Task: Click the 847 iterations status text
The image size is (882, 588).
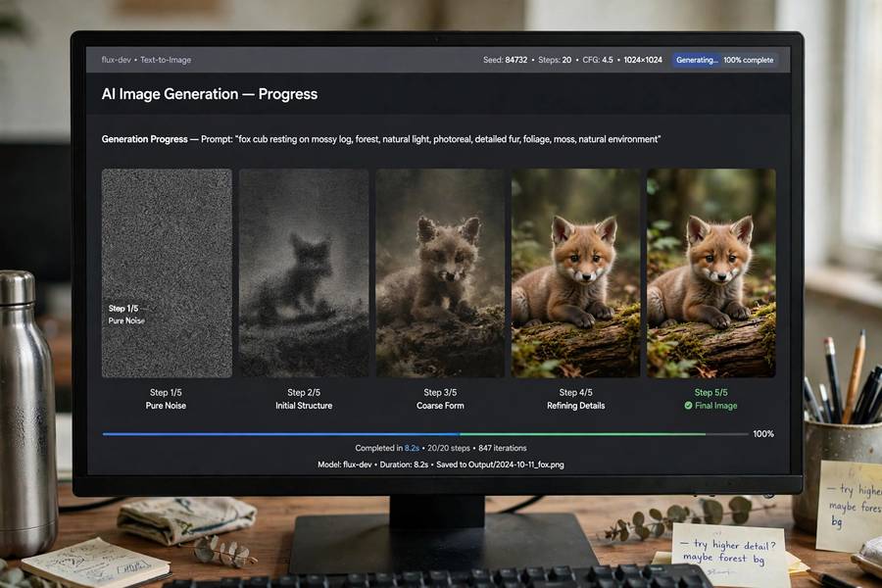Action: [503, 448]
